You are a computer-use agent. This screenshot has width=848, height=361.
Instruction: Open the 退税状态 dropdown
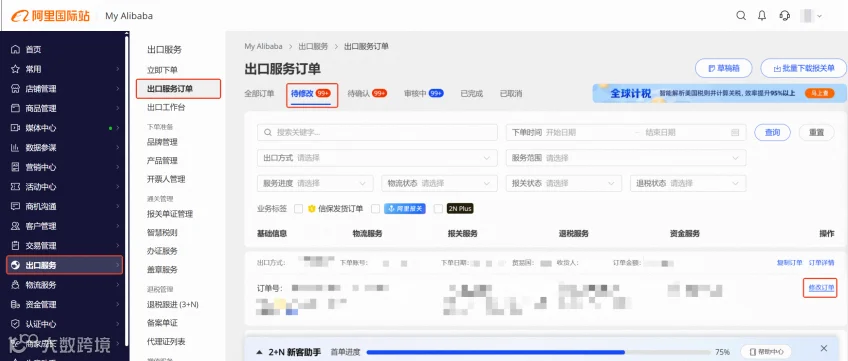coord(688,183)
